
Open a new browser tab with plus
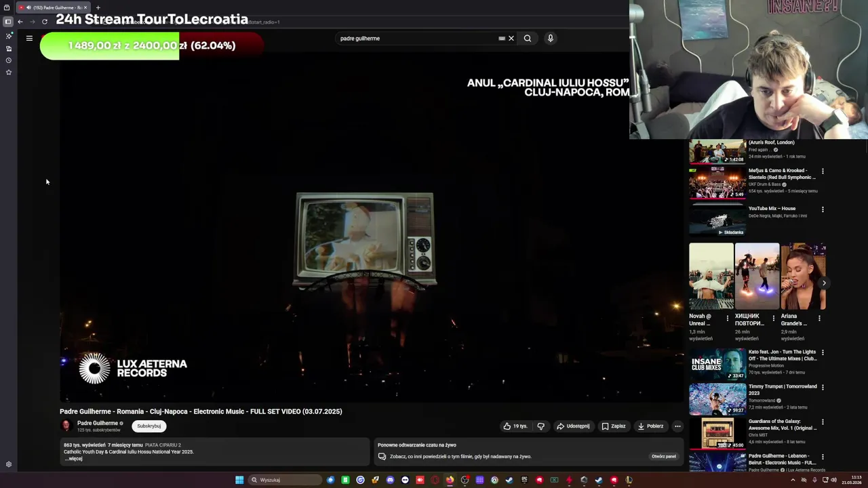(98, 7)
